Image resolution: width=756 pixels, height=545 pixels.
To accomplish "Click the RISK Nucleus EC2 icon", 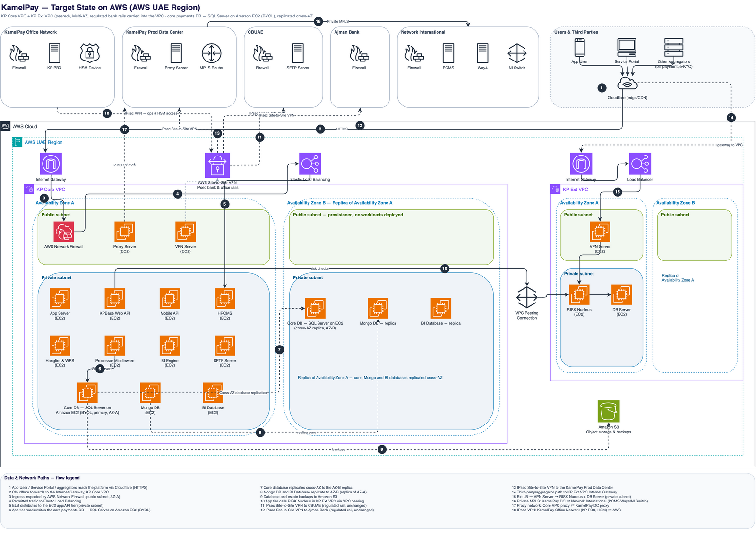I will 579,294.
